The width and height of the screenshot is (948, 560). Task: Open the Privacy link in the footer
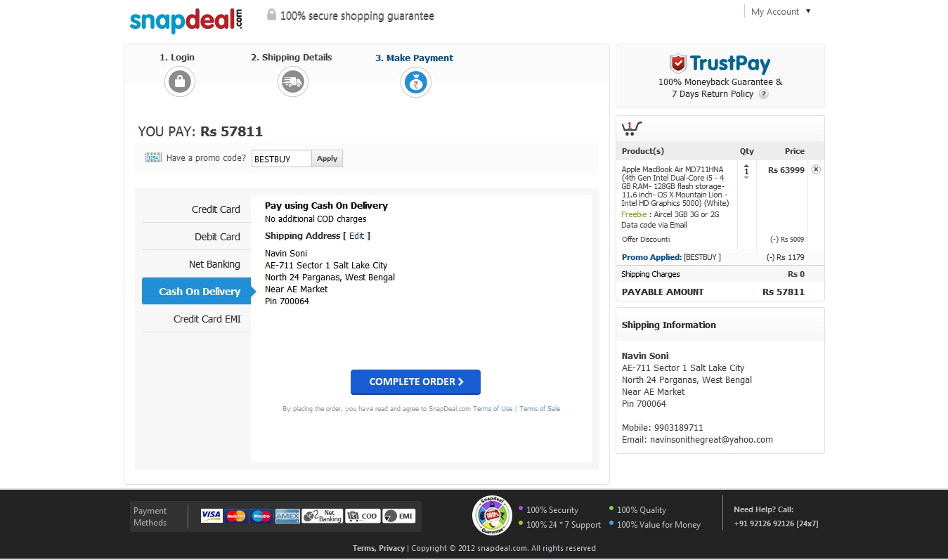pyautogui.click(x=391, y=548)
